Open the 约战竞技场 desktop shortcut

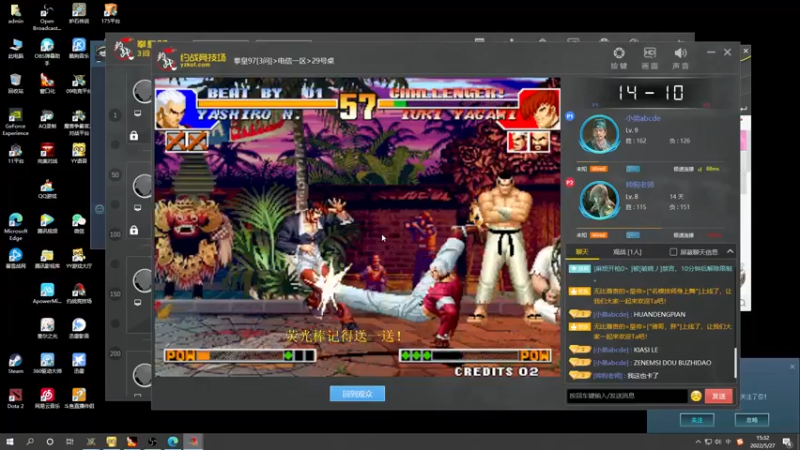click(79, 293)
